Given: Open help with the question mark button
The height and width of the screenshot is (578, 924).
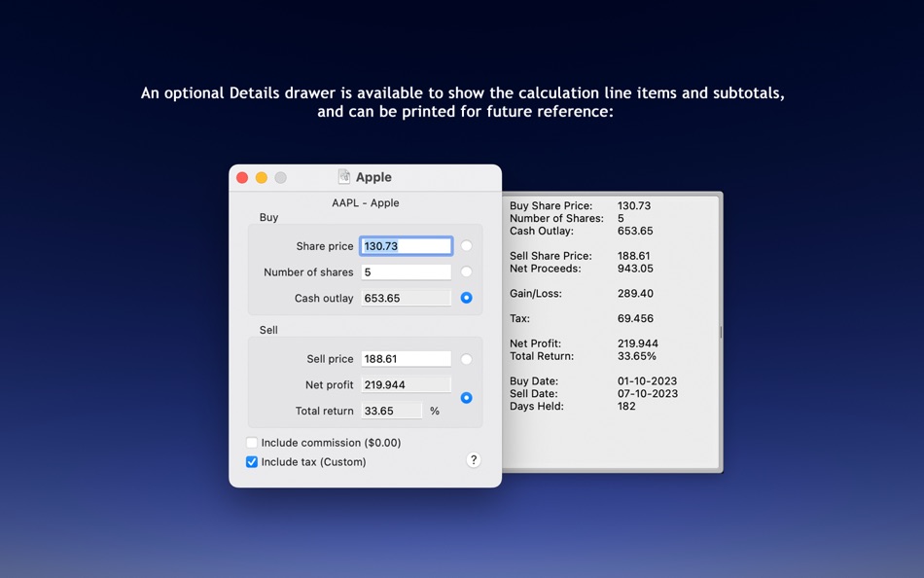Looking at the screenshot, I should [474, 460].
